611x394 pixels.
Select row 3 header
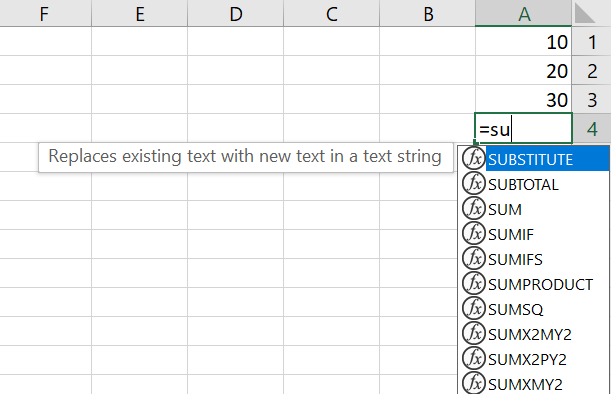click(592, 99)
